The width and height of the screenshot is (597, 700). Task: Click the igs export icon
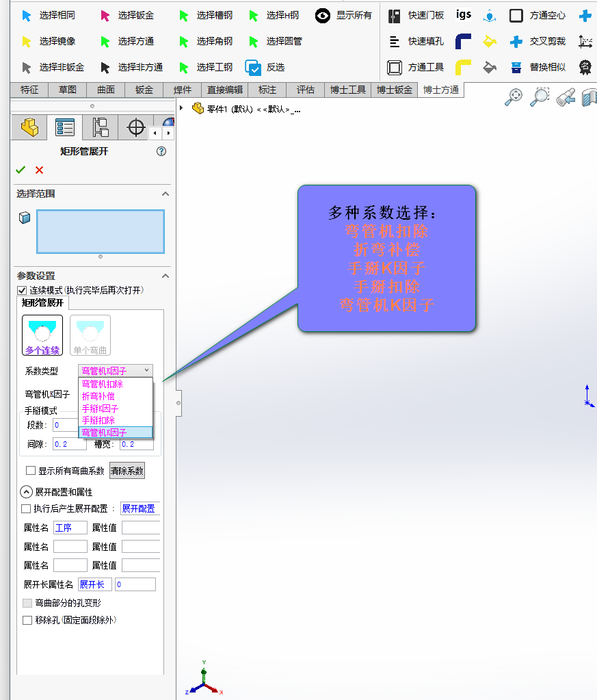[x=464, y=15]
